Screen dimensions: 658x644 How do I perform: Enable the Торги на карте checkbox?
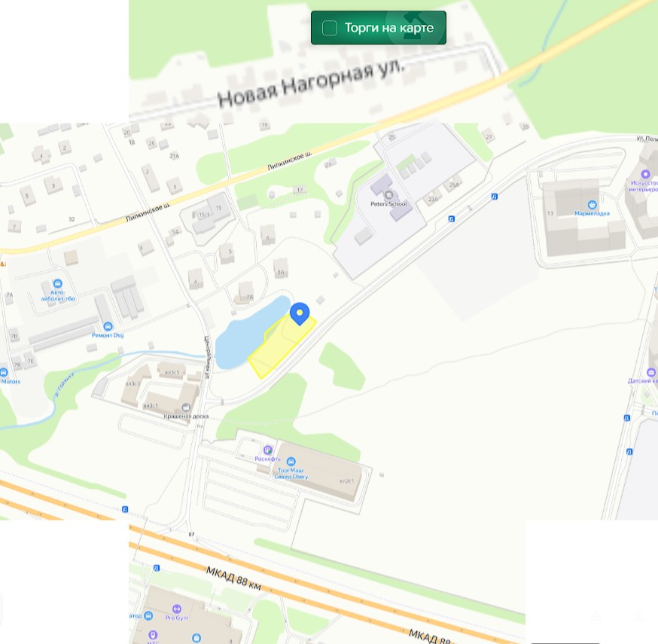click(x=330, y=28)
